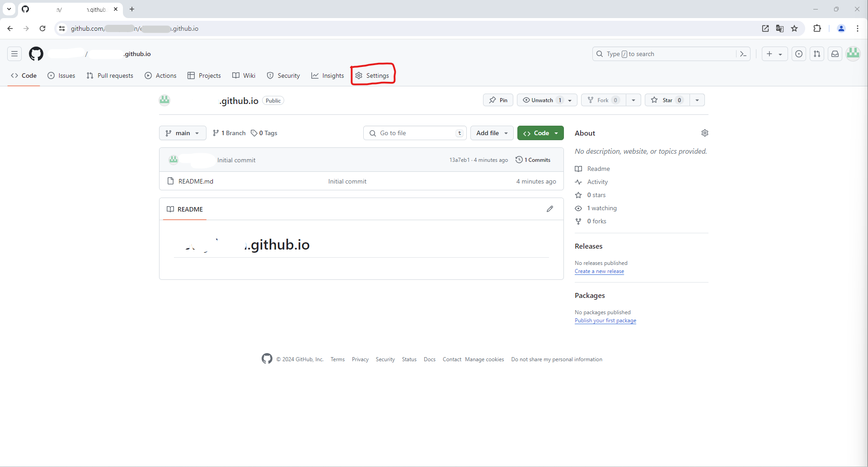Open the main branch selector
Viewport: 868px width, 467px height.
point(183,133)
